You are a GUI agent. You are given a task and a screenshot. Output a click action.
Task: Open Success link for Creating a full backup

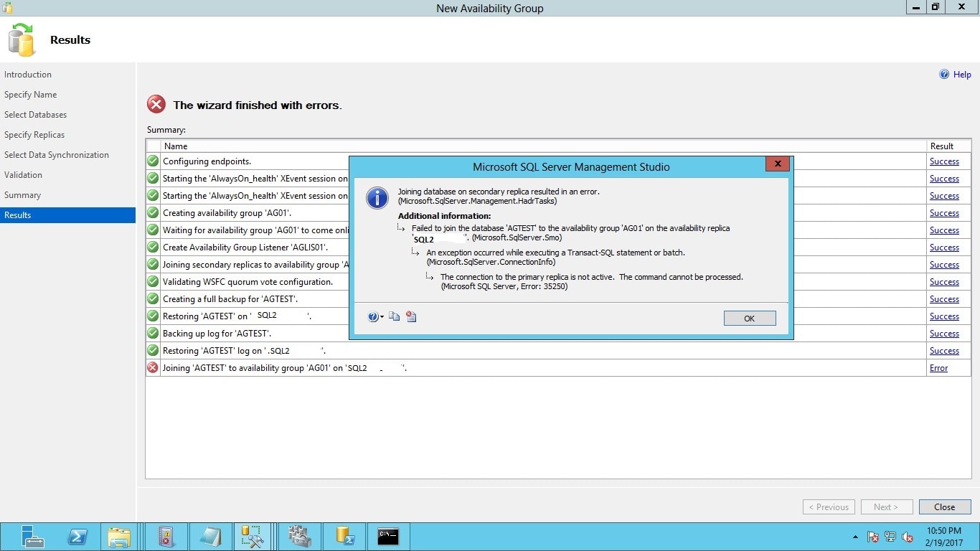pos(944,299)
